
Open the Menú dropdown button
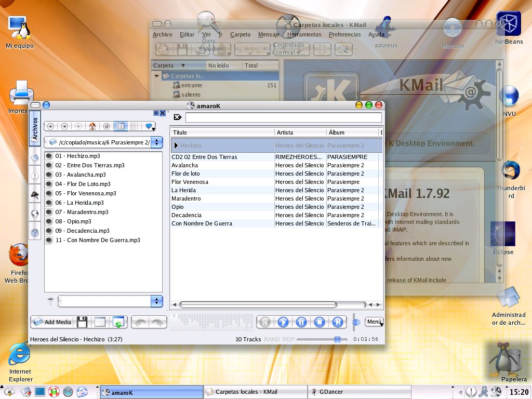tap(374, 322)
